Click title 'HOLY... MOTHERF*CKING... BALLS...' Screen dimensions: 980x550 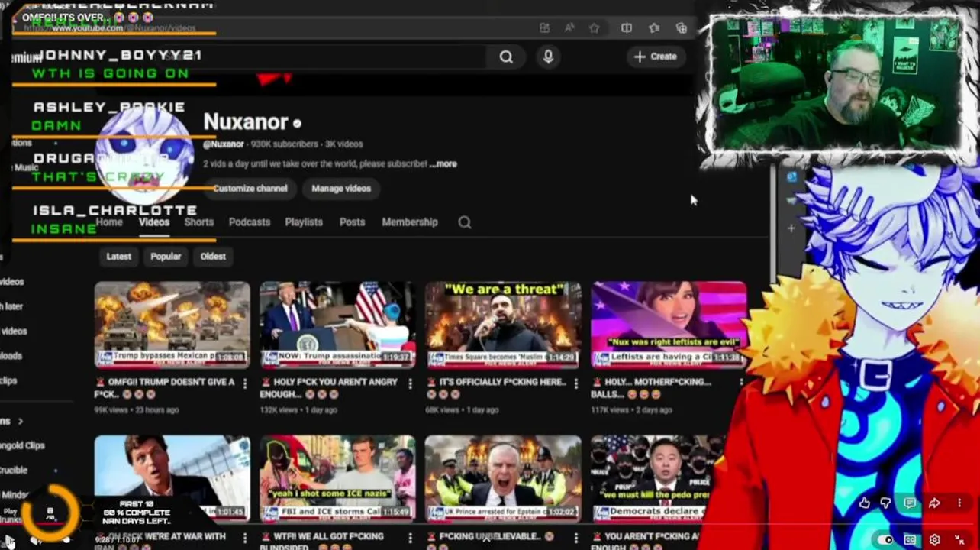(x=650, y=388)
